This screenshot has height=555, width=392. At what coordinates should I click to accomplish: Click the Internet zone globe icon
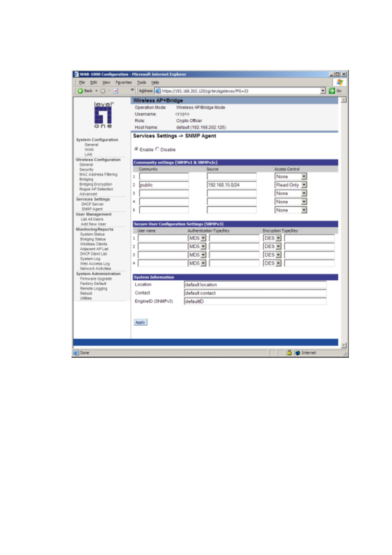point(297,352)
